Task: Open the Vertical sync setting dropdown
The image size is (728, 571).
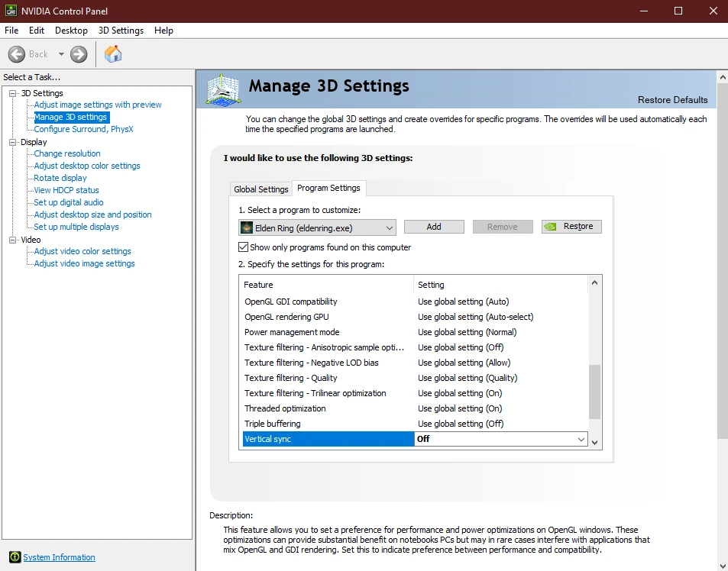Action: [581, 440]
